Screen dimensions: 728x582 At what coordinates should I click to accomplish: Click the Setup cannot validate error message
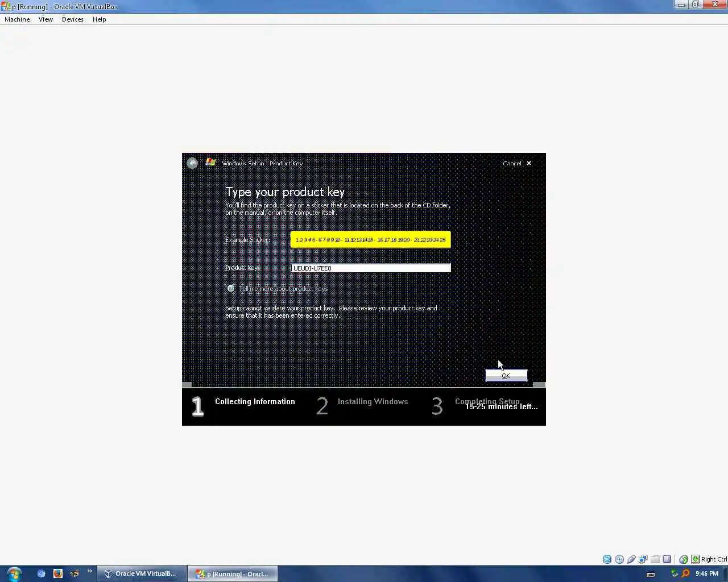point(331,311)
